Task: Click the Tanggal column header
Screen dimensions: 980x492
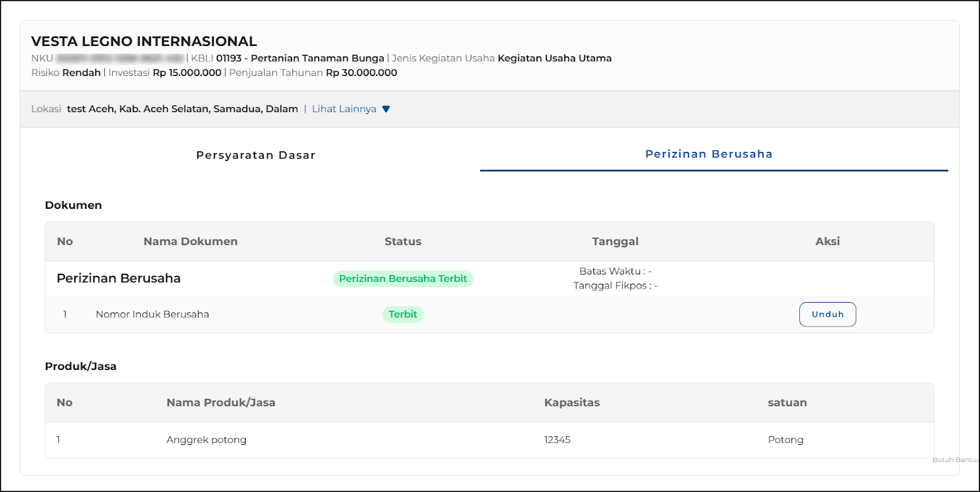Action: click(x=615, y=241)
